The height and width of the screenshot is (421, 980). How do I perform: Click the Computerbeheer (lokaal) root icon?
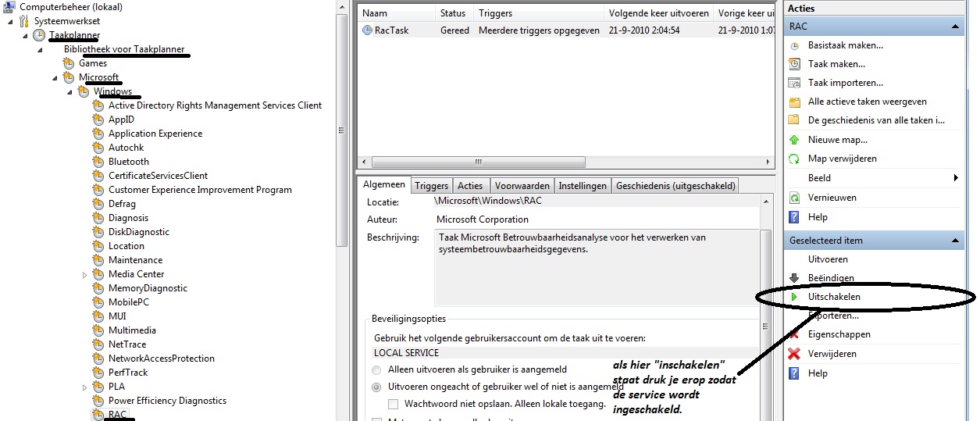[x=9, y=6]
